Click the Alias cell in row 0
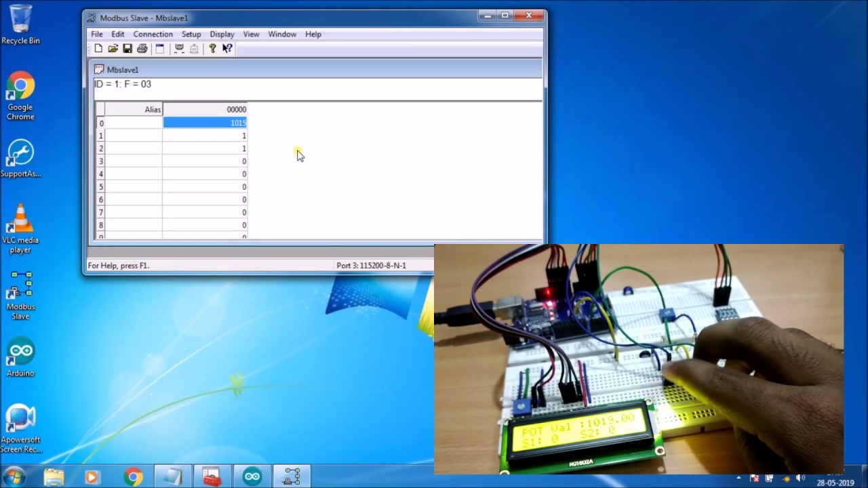This screenshot has width=868, height=488. [x=134, y=123]
